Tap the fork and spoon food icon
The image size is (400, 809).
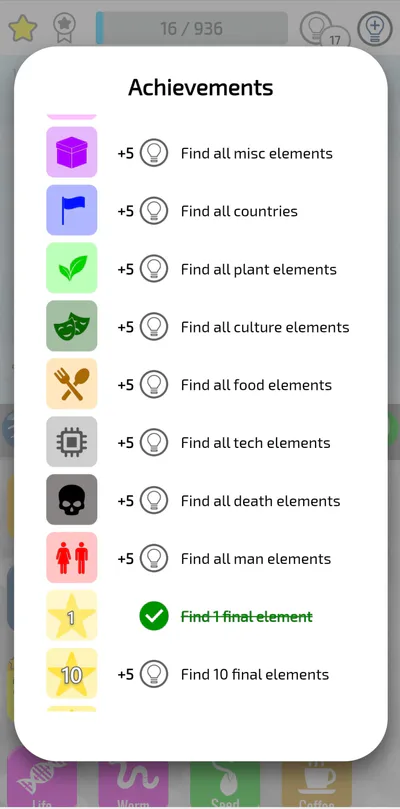(x=72, y=384)
